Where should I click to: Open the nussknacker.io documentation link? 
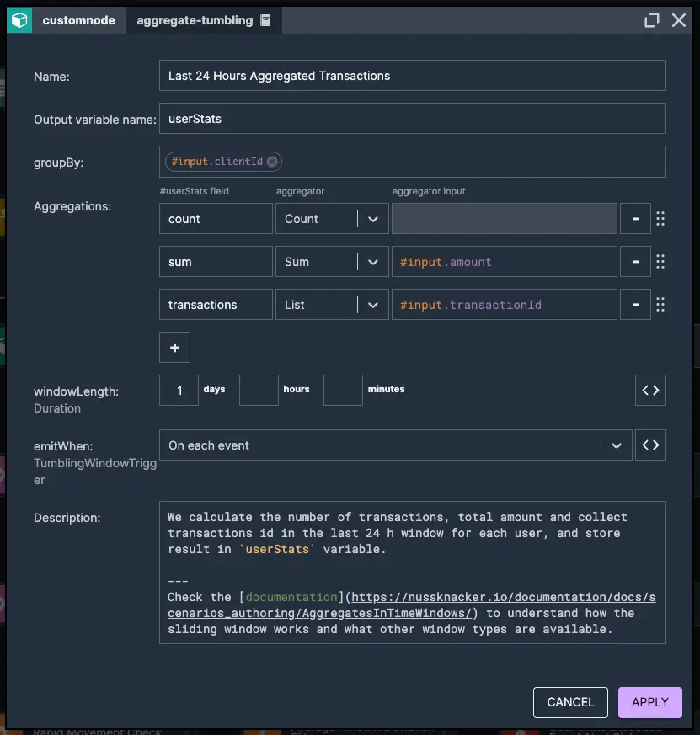412,605
